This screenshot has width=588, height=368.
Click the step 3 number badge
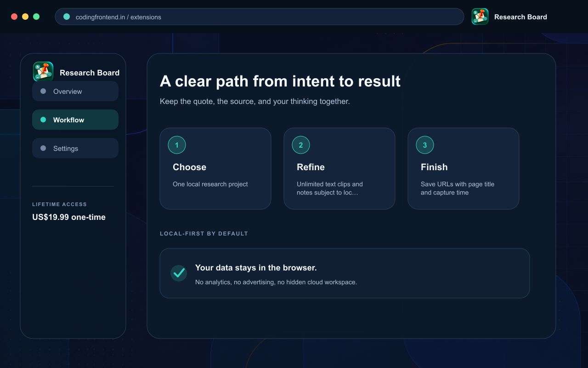coord(425,145)
